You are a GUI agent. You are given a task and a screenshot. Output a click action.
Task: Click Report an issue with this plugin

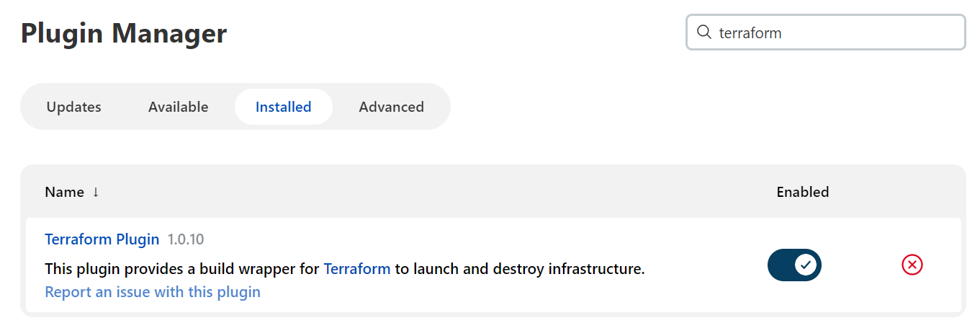153,292
